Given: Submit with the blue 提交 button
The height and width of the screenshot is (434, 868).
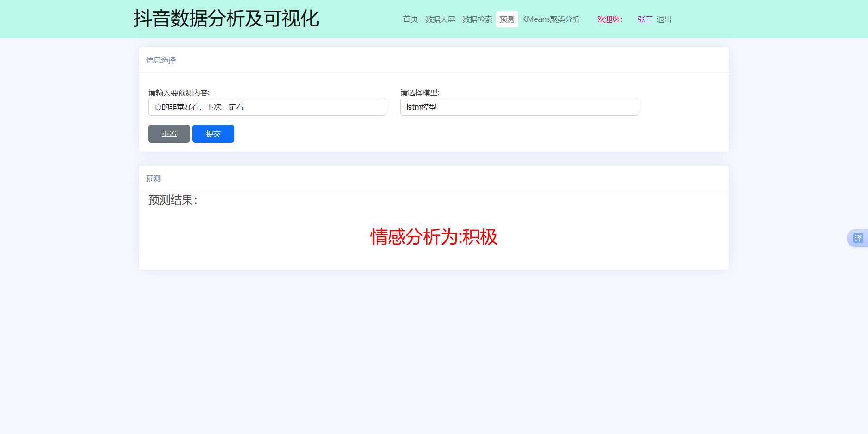Looking at the screenshot, I should pos(213,134).
